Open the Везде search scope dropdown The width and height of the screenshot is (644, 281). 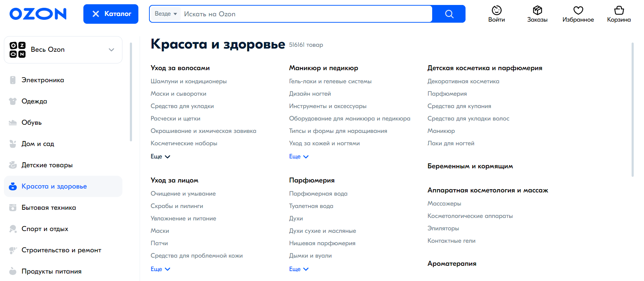point(166,14)
